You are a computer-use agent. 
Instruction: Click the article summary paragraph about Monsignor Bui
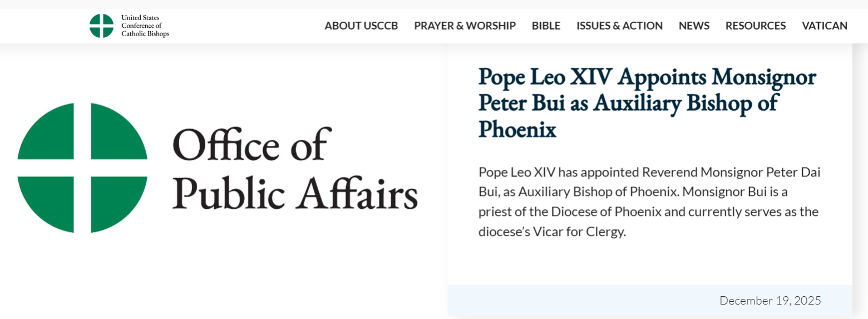(649, 202)
